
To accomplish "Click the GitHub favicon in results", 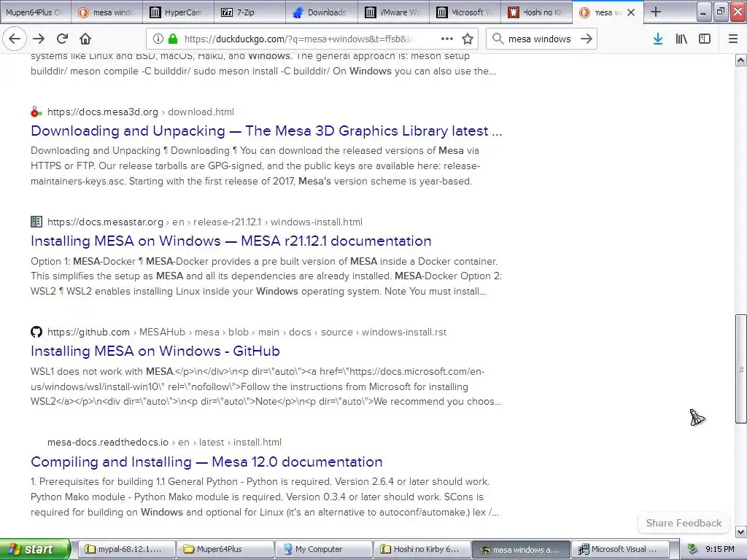I will 36,332.
